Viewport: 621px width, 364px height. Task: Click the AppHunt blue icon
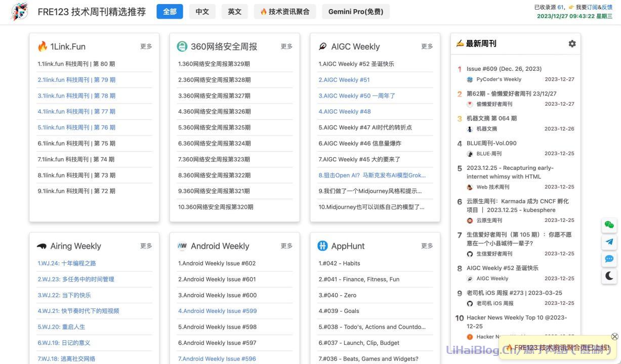(x=323, y=246)
